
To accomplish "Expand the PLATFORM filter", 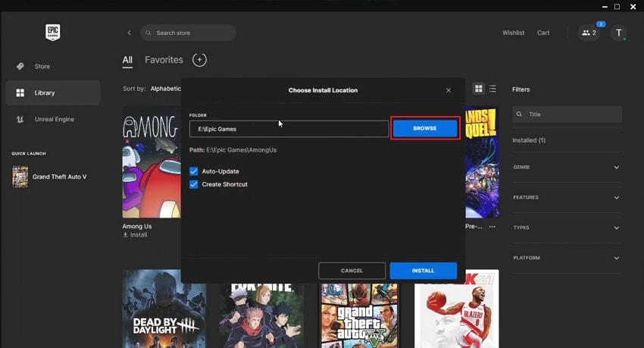I will click(567, 258).
